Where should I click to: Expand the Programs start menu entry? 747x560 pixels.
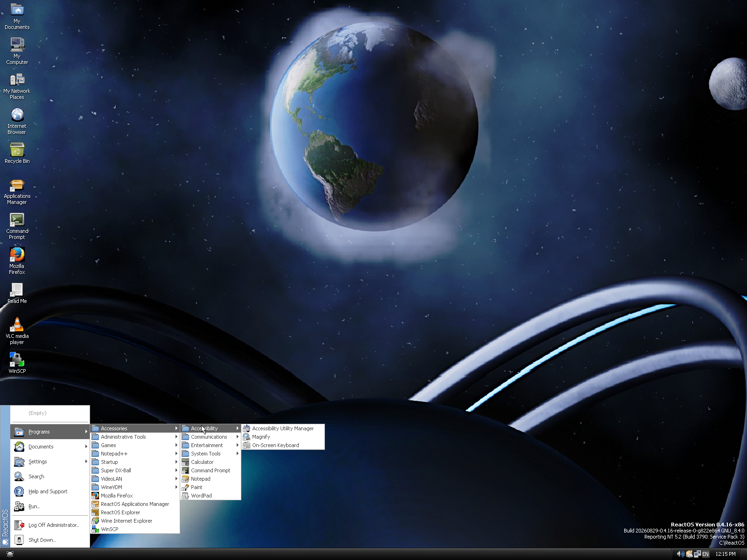coord(50,432)
